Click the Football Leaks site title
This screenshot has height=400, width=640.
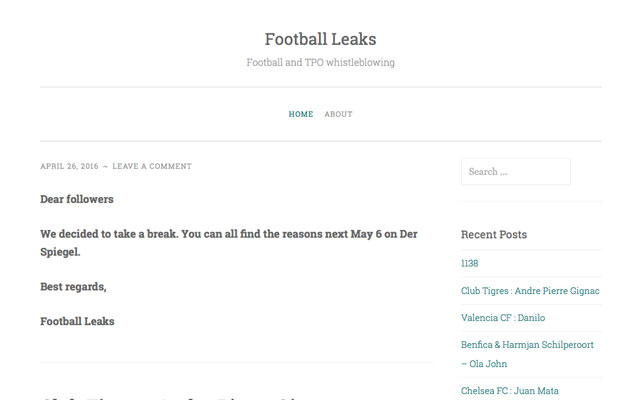(x=320, y=39)
